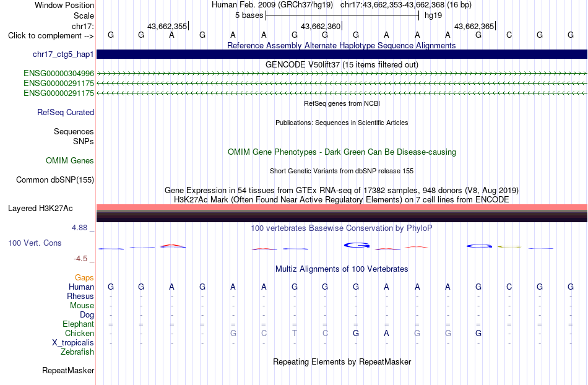The image size is (588, 385).
Task: Open '100 vertebrates Basewise Conservation by PhyloP' title
Action: coord(341,228)
